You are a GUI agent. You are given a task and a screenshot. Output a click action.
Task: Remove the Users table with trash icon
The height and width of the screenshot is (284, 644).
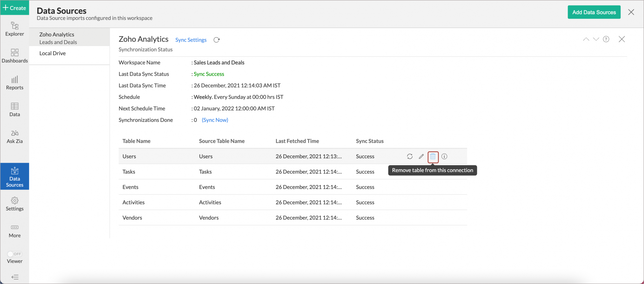[x=433, y=157]
